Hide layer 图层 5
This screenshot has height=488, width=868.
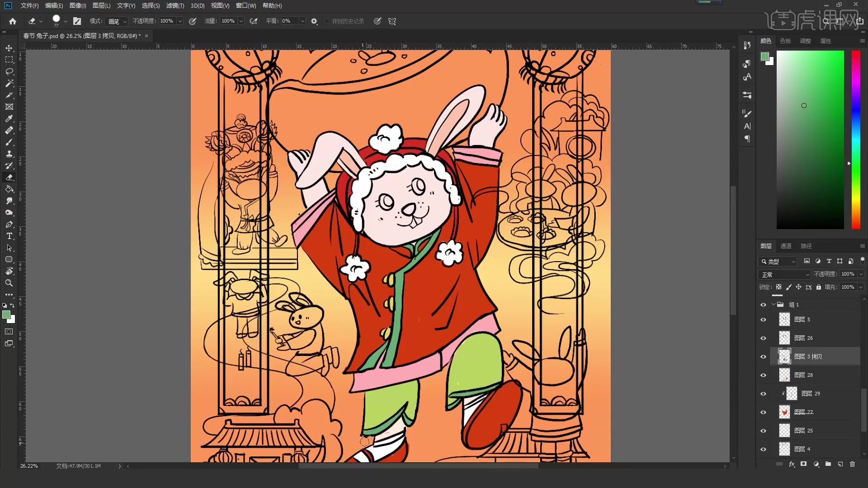coord(764,319)
